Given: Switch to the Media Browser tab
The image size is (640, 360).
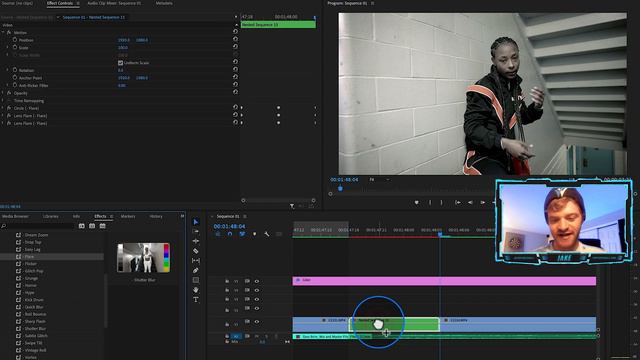Looking at the screenshot, I should (x=16, y=216).
